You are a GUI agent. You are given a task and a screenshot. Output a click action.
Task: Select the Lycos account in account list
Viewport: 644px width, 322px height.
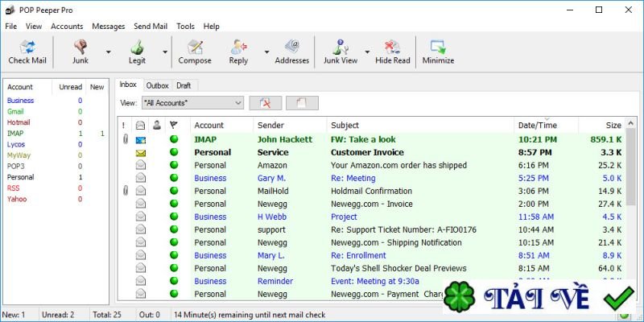(16, 145)
